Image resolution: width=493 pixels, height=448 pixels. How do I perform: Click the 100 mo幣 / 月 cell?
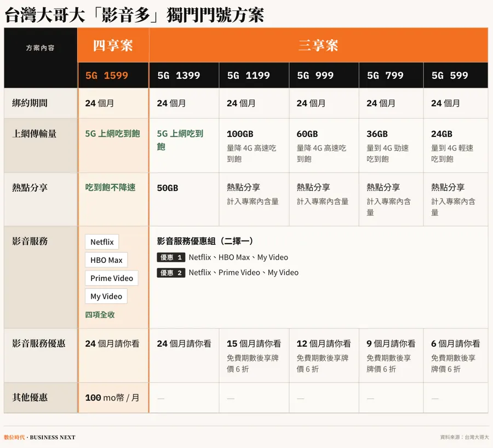(112, 398)
